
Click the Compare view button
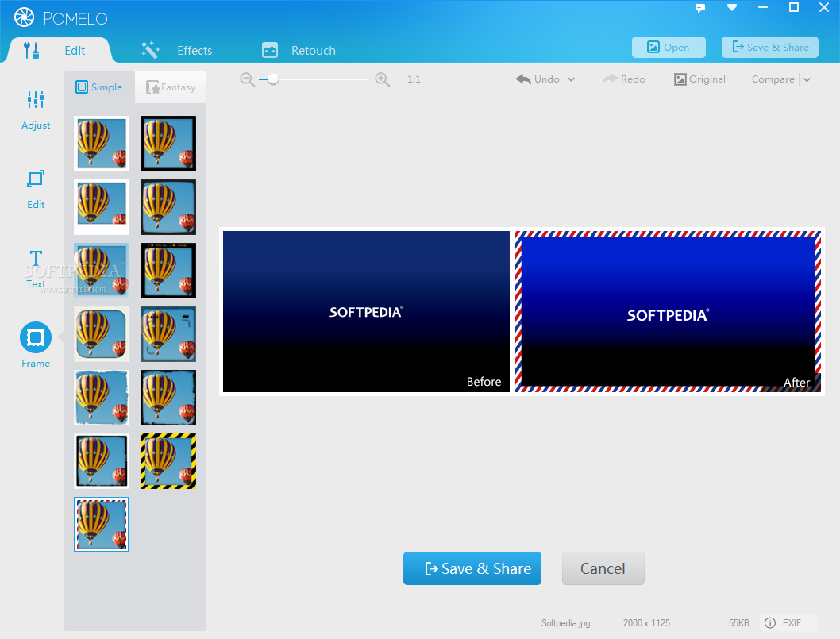[773, 79]
